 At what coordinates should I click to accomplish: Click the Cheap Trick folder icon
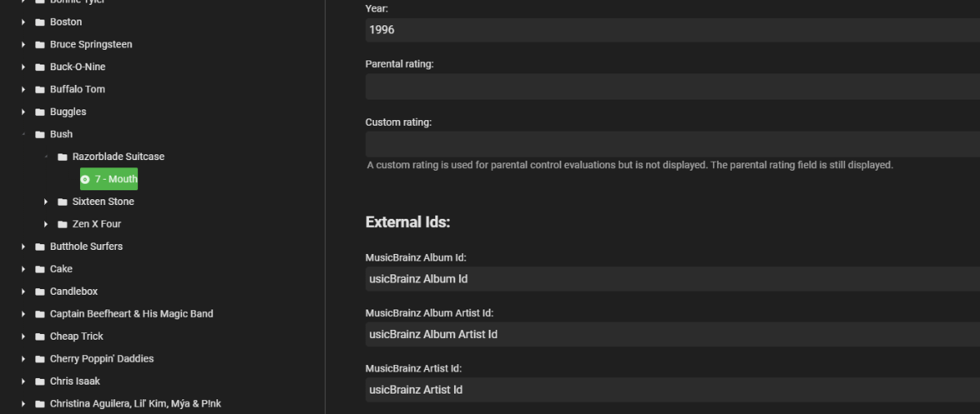(39, 336)
